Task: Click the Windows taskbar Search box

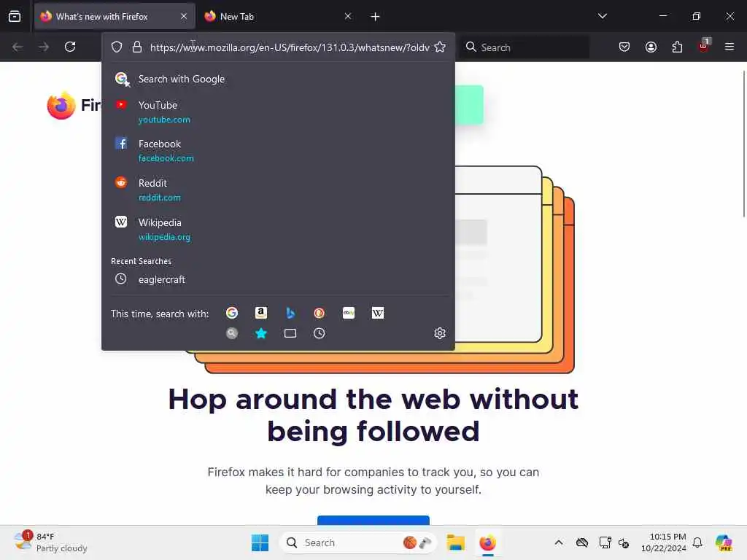Action: [x=357, y=542]
